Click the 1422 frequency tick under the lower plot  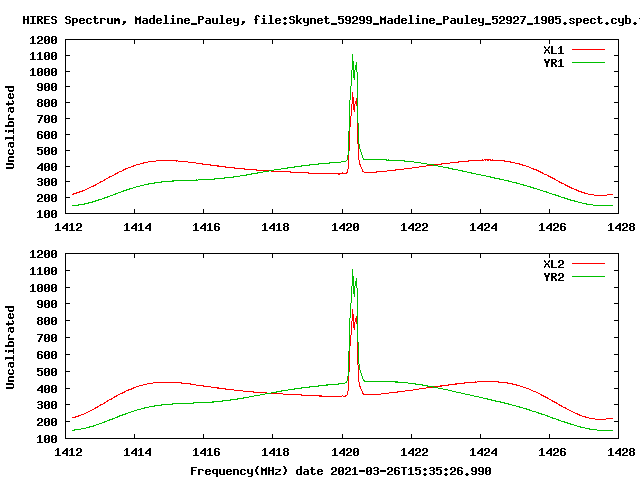(414, 452)
